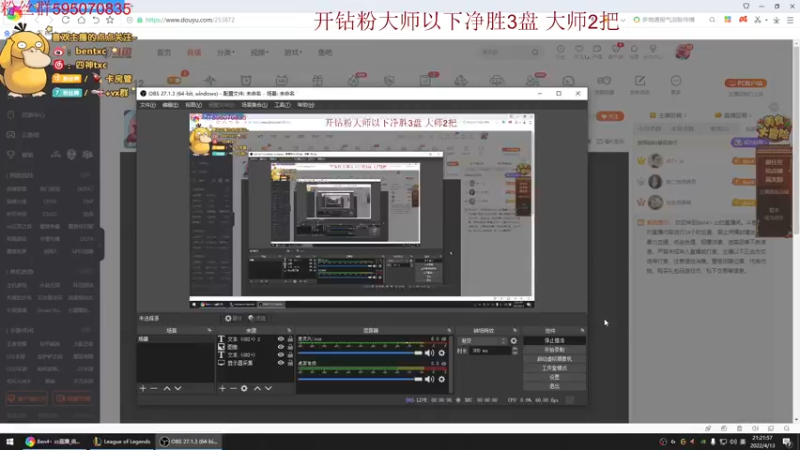This screenshot has width=800, height=450.
Task: Pop out the Scenes dock panel
Action: (209, 331)
